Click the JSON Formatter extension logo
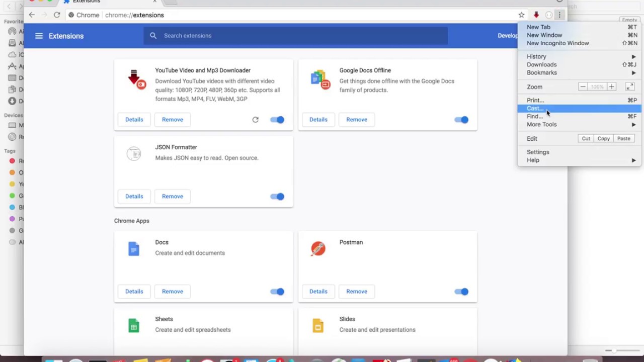Screen dimensions: 644x362 tap(134, 154)
